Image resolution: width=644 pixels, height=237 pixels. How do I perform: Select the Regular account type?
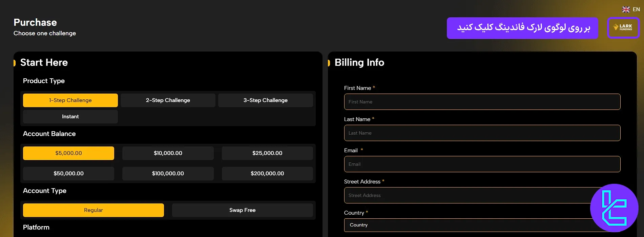coord(93,210)
